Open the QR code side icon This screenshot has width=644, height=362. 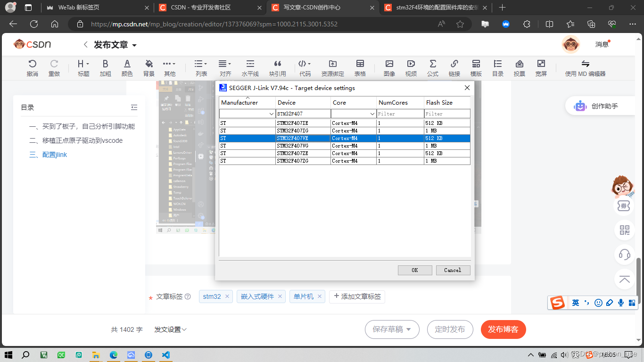[624, 230]
